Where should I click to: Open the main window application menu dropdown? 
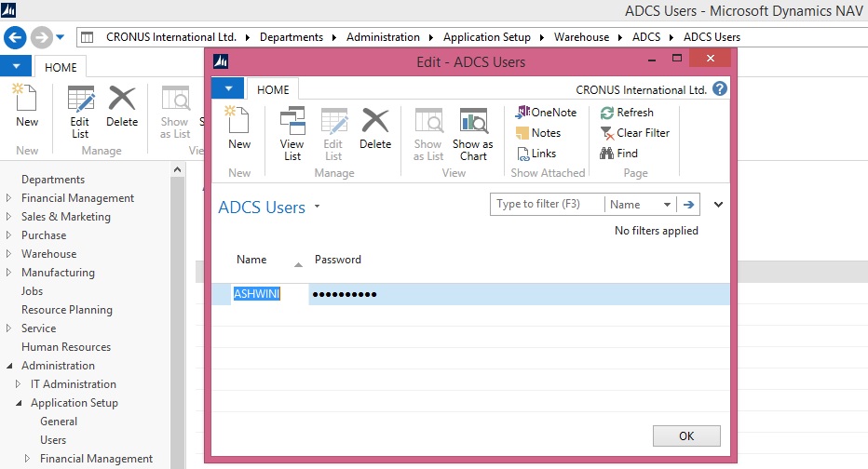17,67
